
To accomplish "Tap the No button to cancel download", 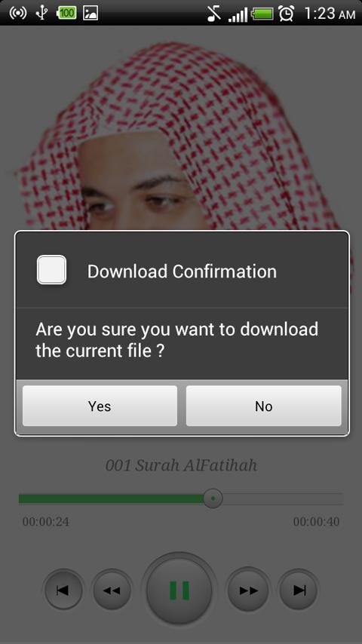I will [263, 406].
